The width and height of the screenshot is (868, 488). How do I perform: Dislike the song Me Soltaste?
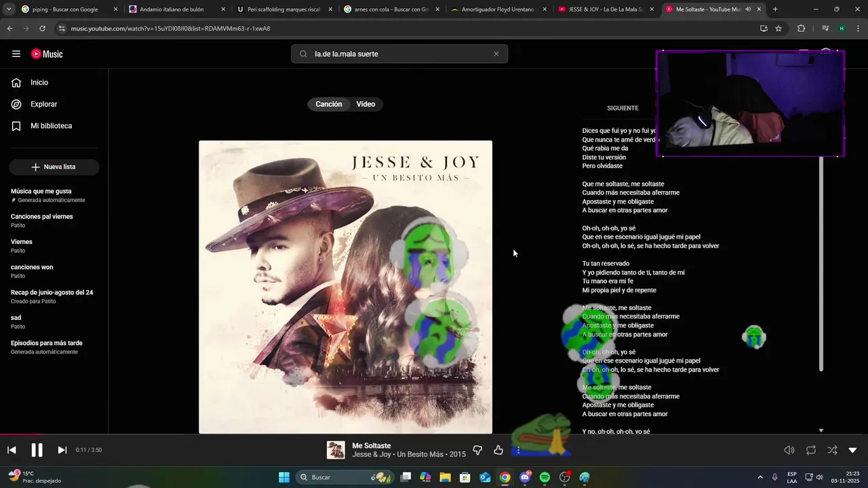pyautogui.click(x=477, y=450)
